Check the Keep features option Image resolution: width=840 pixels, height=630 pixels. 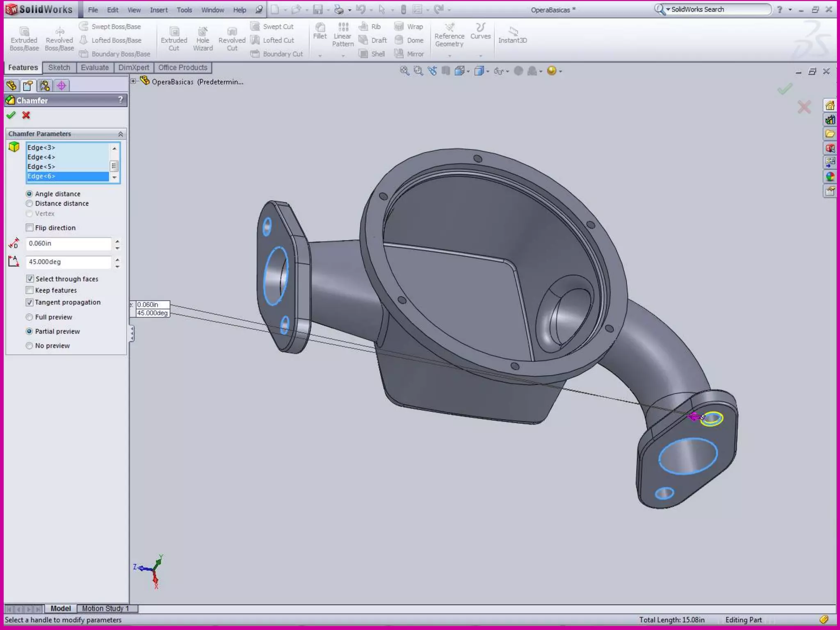tap(30, 290)
